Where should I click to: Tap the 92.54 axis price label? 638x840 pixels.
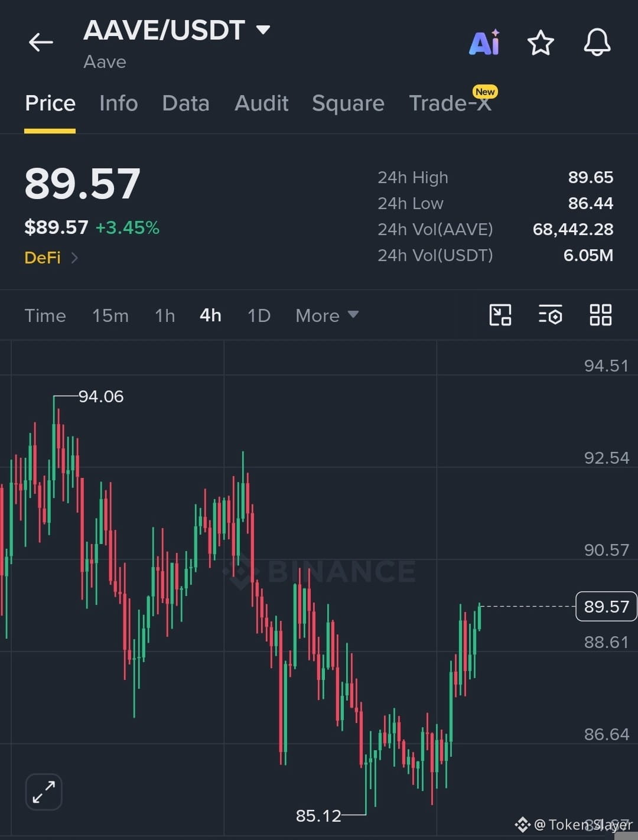(607, 458)
